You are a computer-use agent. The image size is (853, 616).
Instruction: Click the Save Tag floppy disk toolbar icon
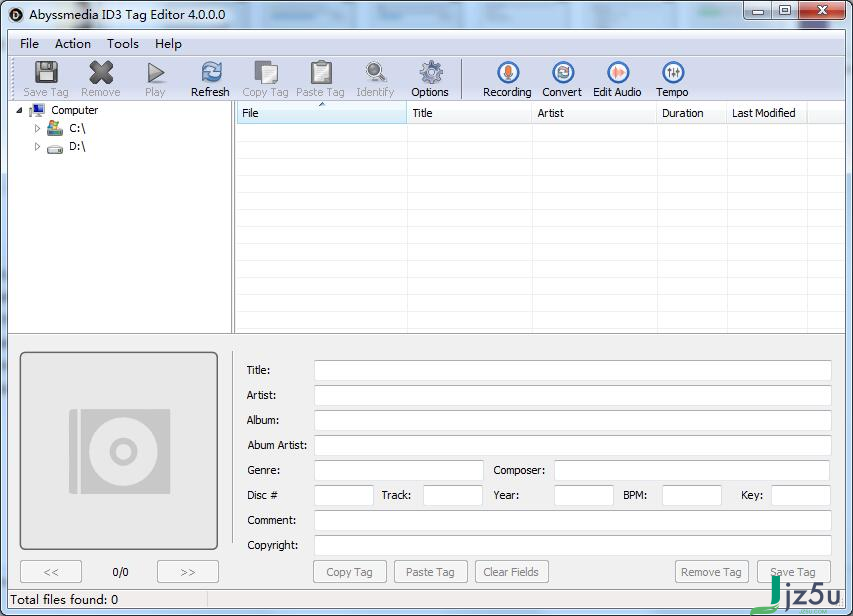point(46,72)
